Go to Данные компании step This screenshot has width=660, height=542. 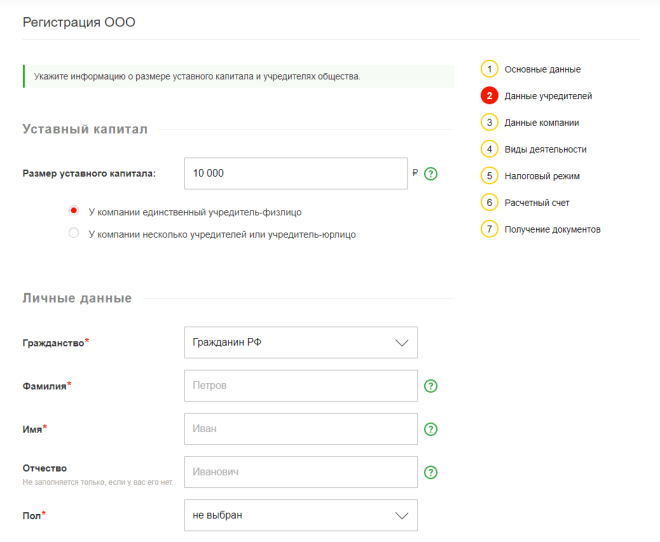coord(541,123)
